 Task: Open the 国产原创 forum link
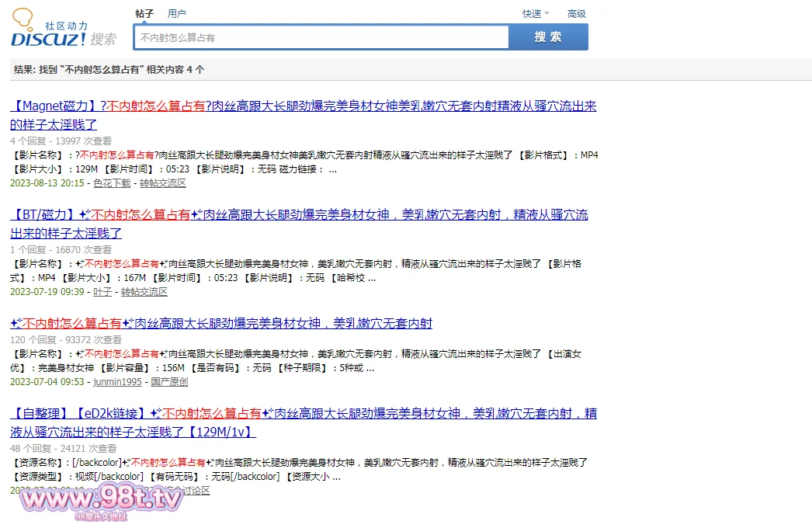coord(169,382)
